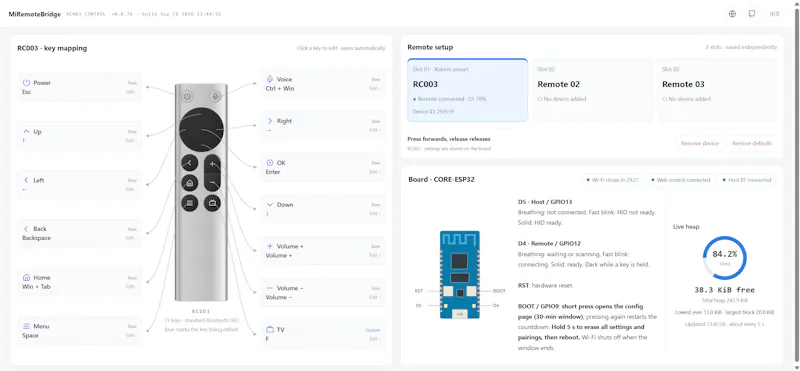800x371 pixels.
Task: Click the Remove device button
Action: click(x=699, y=143)
